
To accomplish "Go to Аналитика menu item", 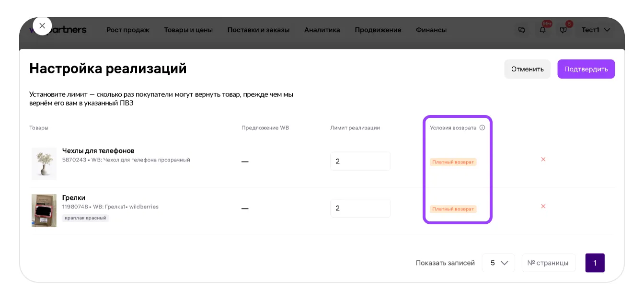I will pyautogui.click(x=322, y=30).
